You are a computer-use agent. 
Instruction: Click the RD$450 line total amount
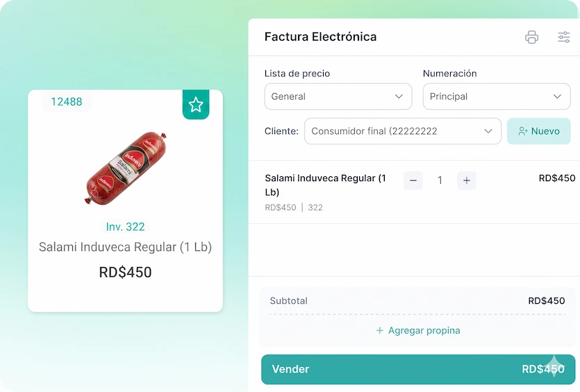tap(556, 178)
